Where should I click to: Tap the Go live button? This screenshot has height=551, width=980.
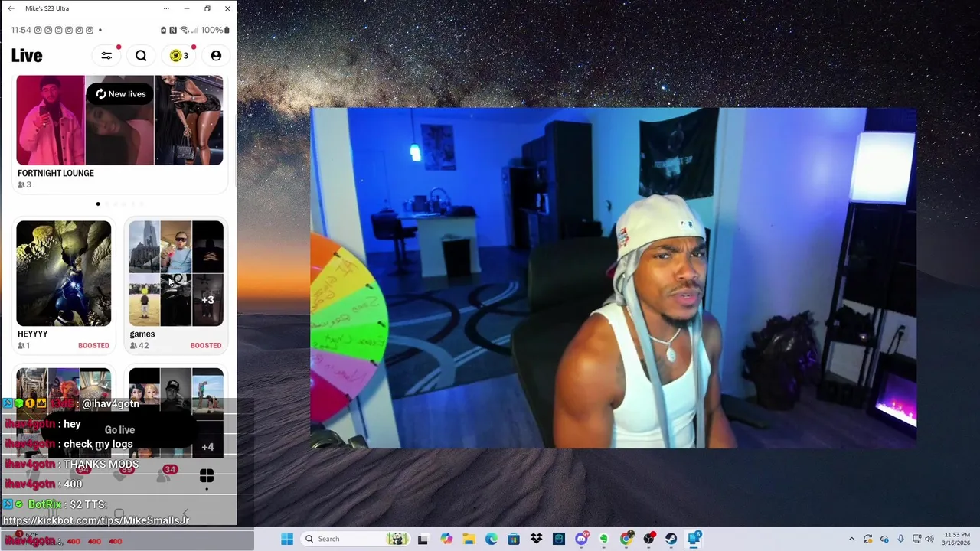click(x=119, y=430)
